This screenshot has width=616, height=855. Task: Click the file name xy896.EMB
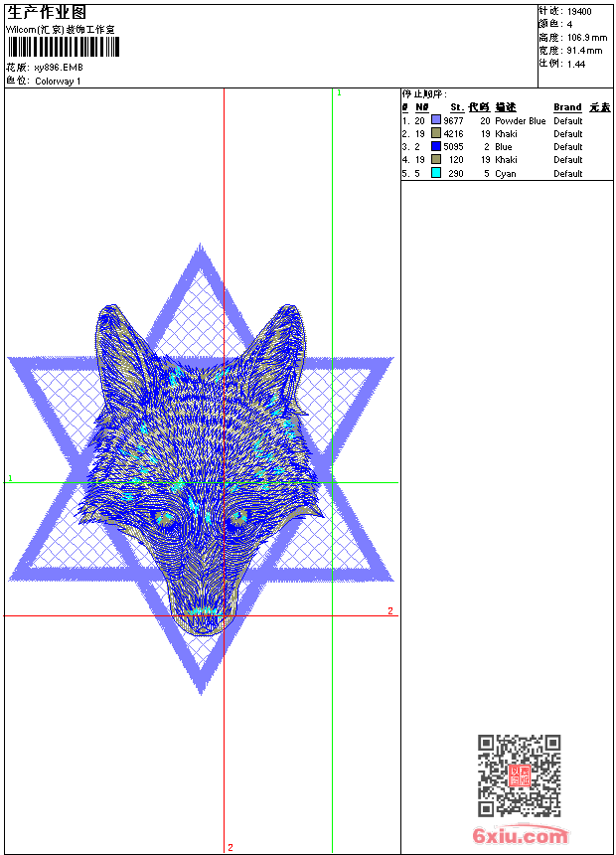click(x=59, y=68)
